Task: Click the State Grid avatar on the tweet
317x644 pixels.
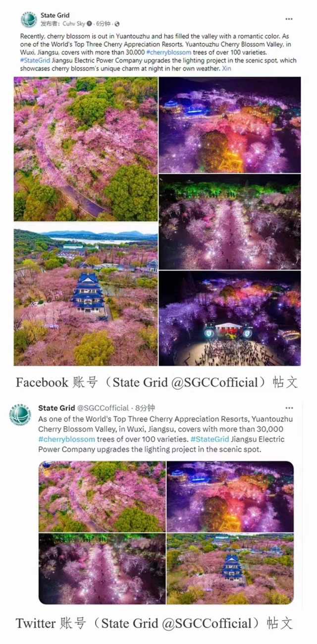Action: click(x=20, y=415)
